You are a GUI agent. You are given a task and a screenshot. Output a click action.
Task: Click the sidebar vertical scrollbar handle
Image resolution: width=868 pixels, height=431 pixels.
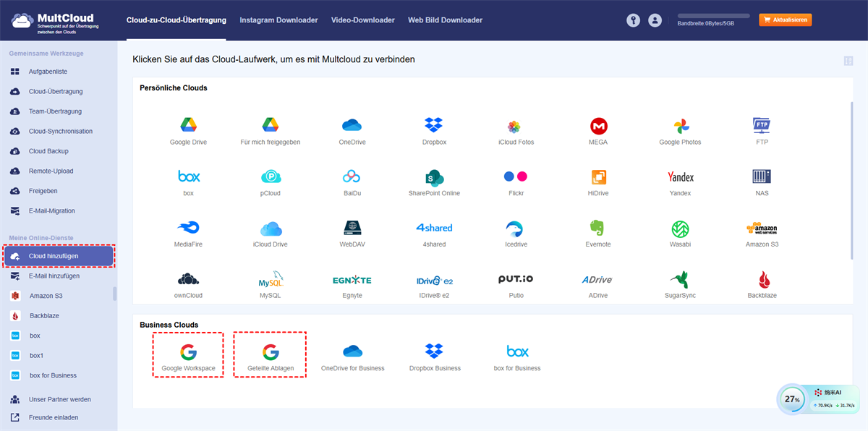114,294
